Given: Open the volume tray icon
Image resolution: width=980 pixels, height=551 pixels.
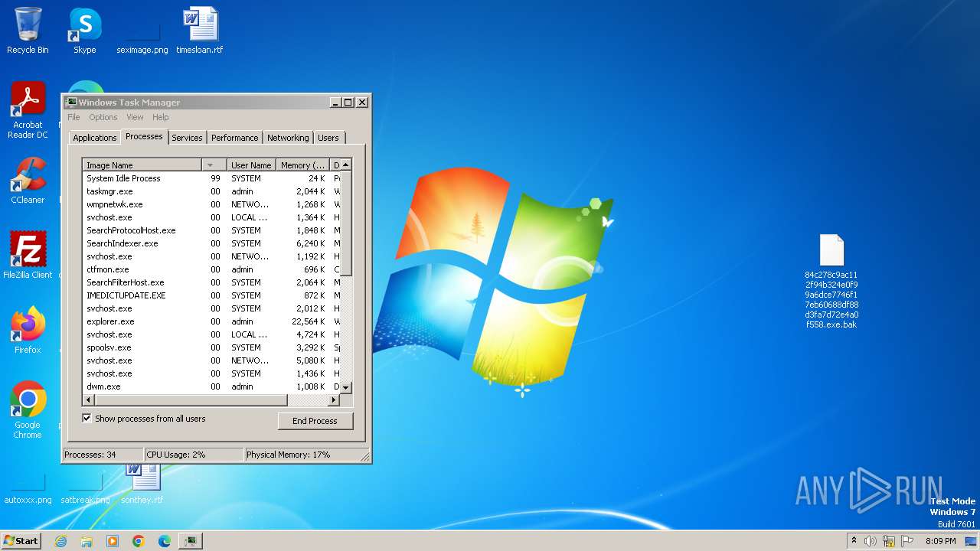Looking at the screenshot, I should [871, 541].
